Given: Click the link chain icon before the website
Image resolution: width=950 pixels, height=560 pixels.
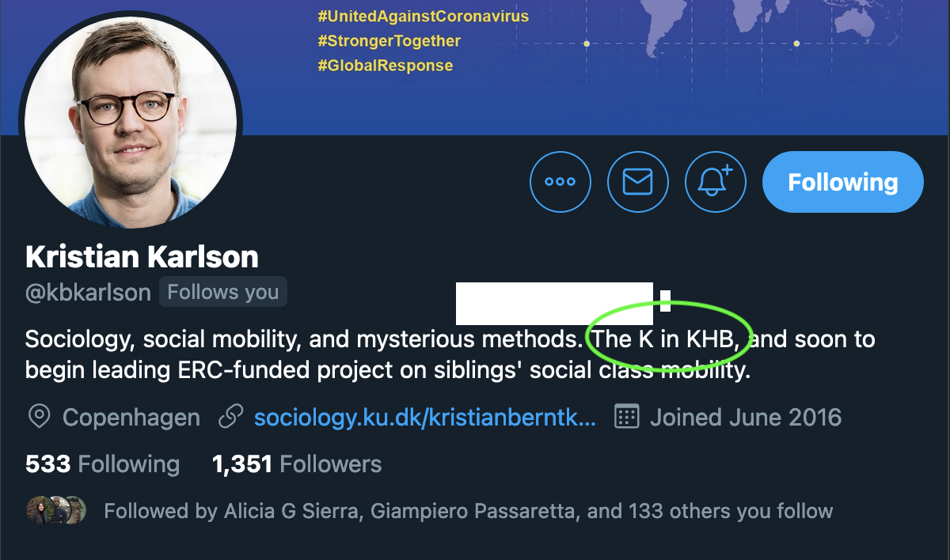Looking at the screenshot, I should [x=230, y=416].
